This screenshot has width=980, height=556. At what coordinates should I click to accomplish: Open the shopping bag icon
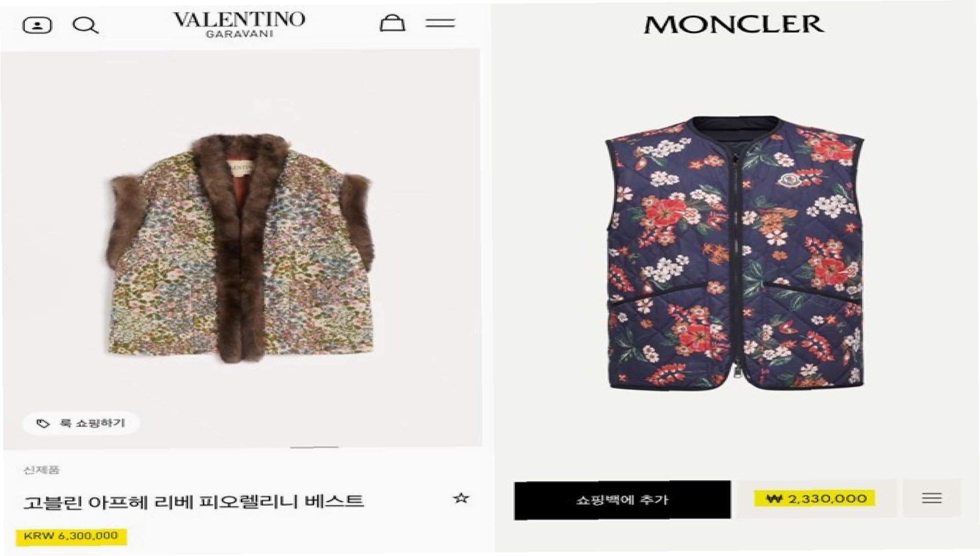[392, 23]
